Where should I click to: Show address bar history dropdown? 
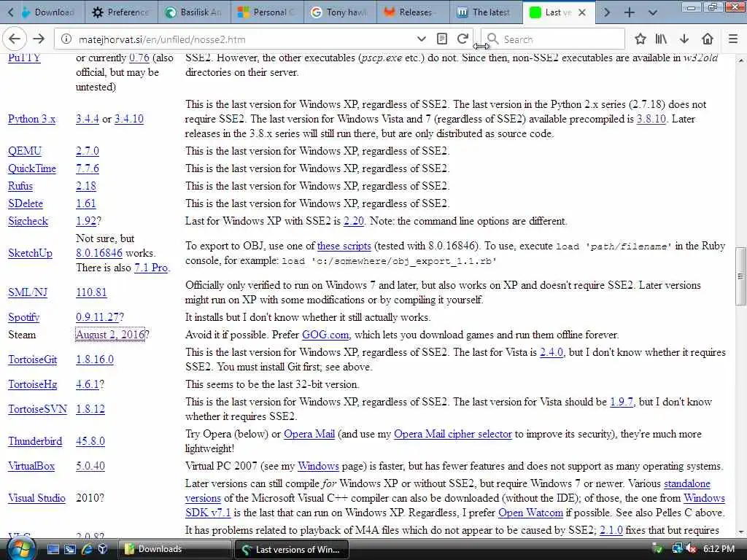tap(421, 39)
